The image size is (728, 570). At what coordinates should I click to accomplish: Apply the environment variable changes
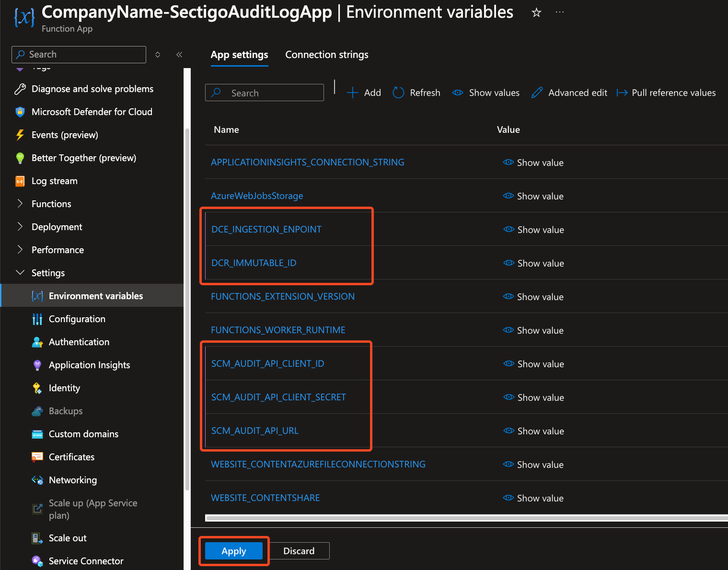point(234,551)
